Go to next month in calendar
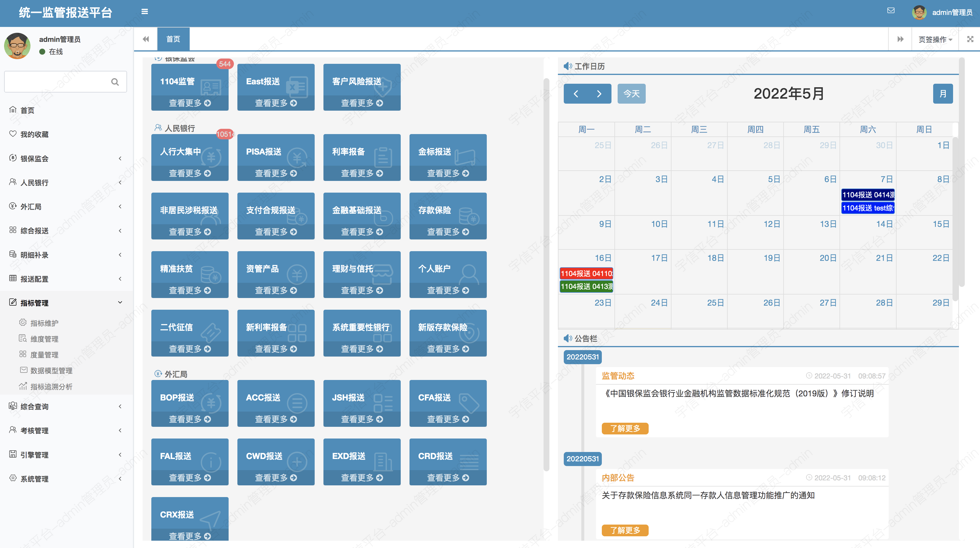 tap(599, 94)
